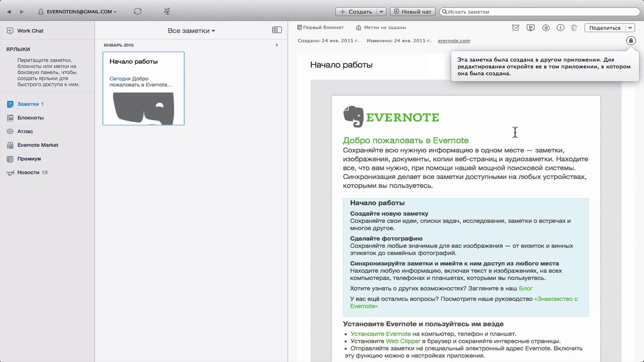Open the Блог link
The width and height of the screenshot is (644, 362).
[x=526, y=289]
